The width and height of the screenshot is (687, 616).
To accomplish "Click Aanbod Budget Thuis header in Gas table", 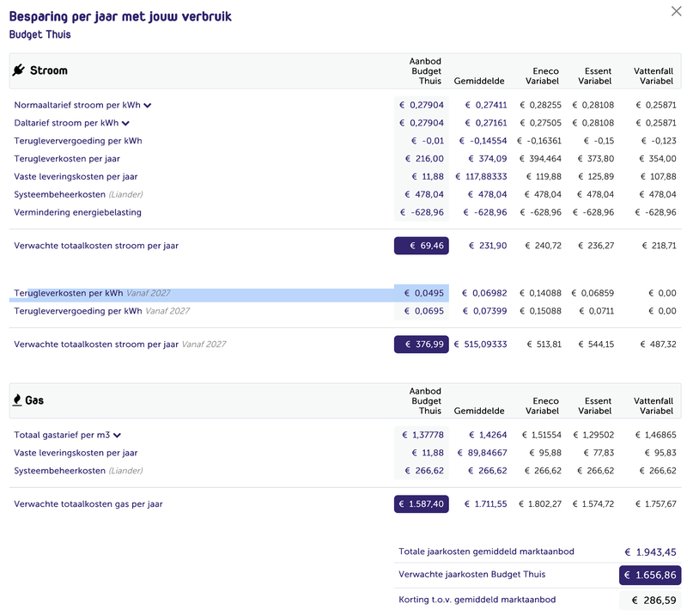I will 425,400.
